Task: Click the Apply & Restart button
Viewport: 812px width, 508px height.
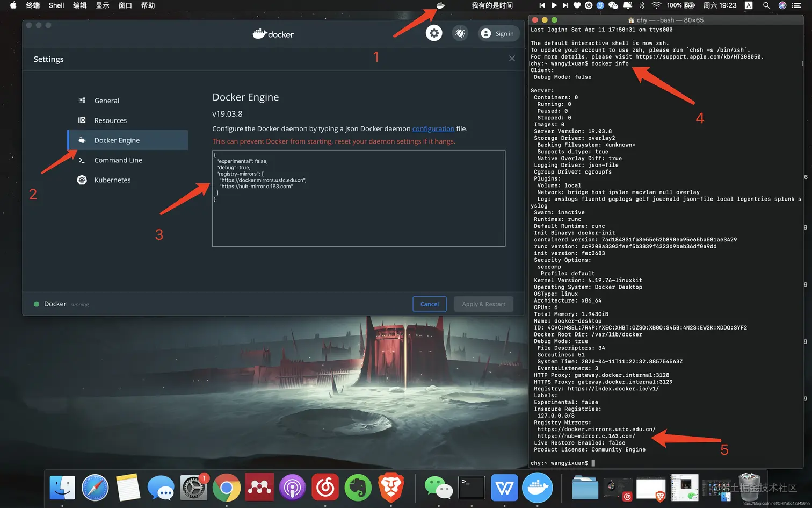Action: pos(484,304)
